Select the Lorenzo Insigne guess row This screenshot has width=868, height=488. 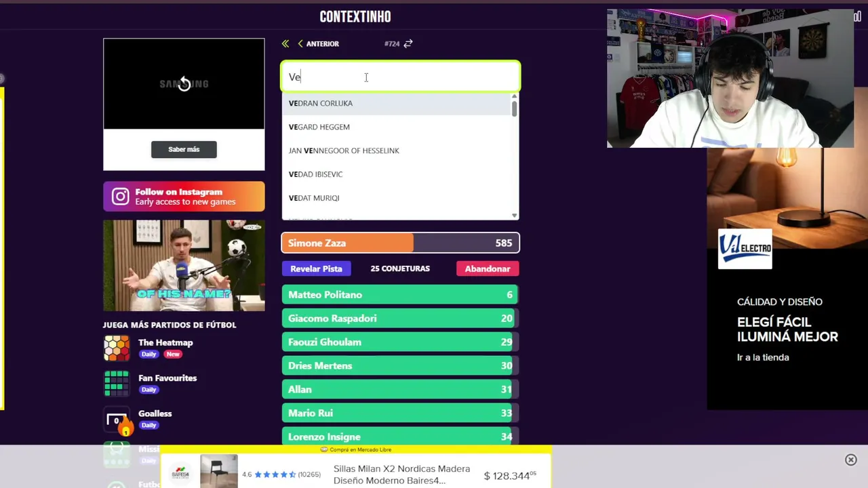(x=401, y=436)
